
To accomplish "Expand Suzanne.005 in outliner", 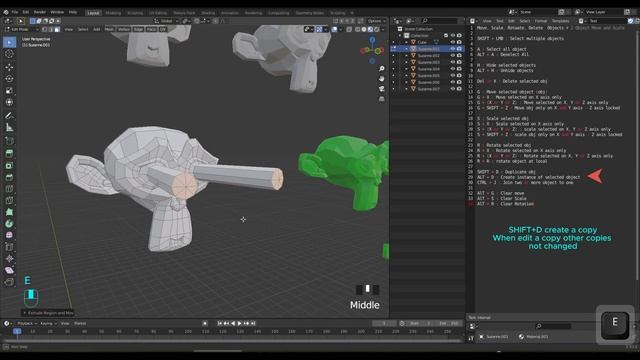I will tap(407, 76).
